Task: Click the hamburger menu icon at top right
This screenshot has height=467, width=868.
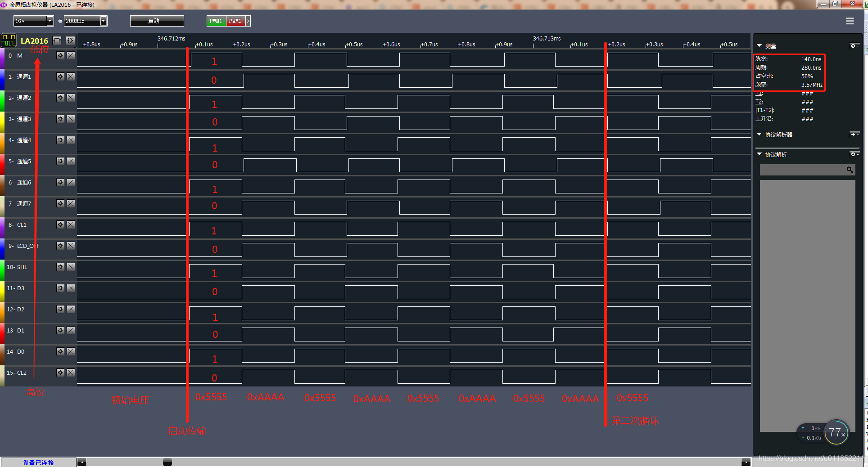Action: (x=850, y=21)
